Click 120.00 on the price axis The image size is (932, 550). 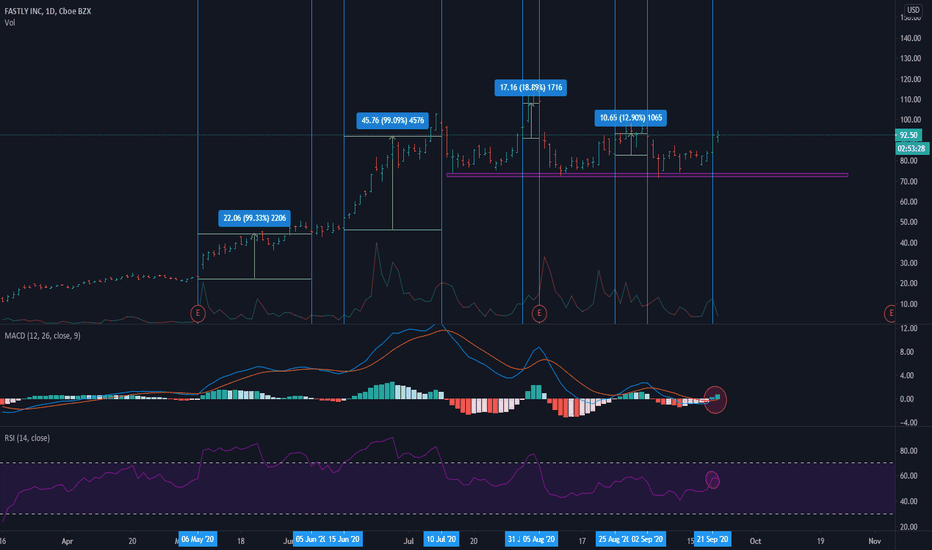[910, 79]
